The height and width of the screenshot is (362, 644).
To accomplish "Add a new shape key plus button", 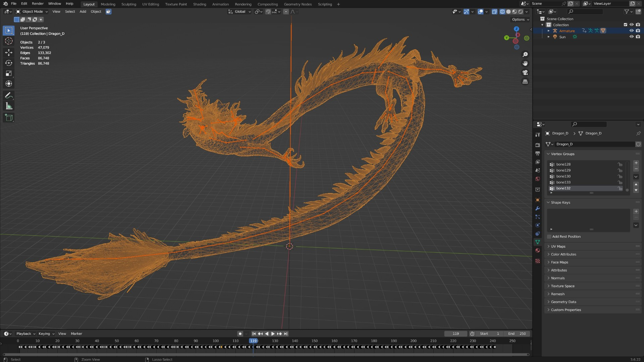I will click(x=636, y=212).
